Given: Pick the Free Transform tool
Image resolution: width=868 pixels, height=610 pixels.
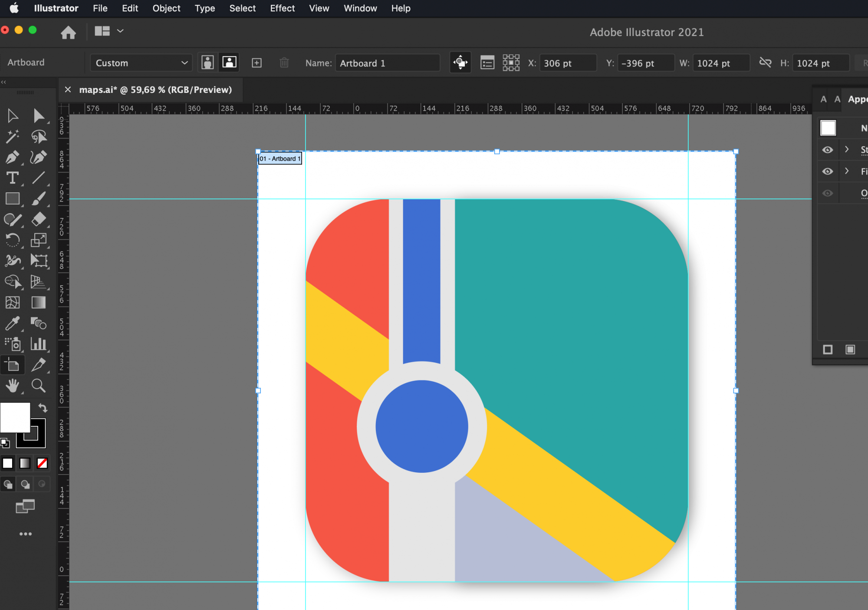Looking at the screenshot, I should click(39, 261).
